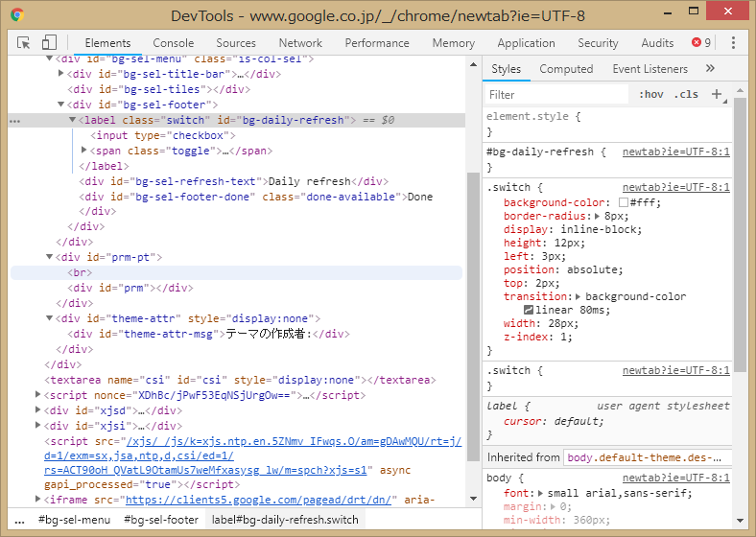
Task: Click the breadcrumb overflow ellipsis at the bottom left
Action: point(20,520)
